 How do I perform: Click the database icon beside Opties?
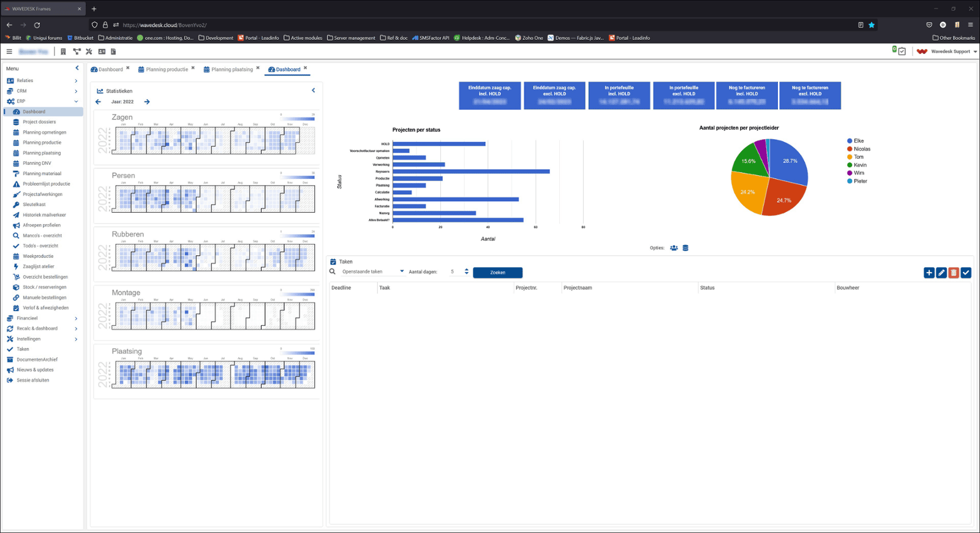tap(685, 248)
